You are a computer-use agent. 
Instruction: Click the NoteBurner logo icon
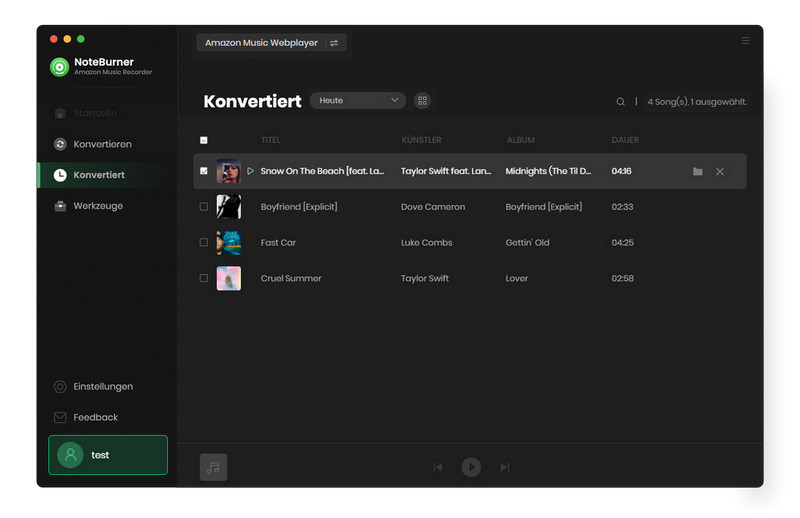[59, 67]
